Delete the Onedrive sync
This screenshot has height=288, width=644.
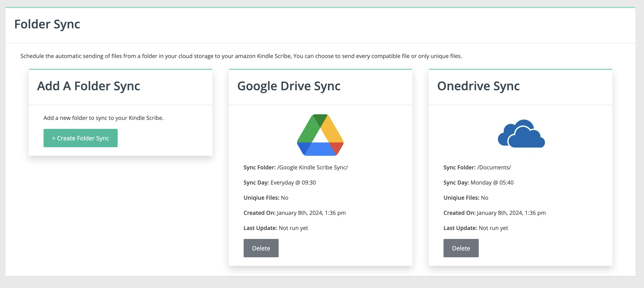pyautogui.click(x=461, y=248)
